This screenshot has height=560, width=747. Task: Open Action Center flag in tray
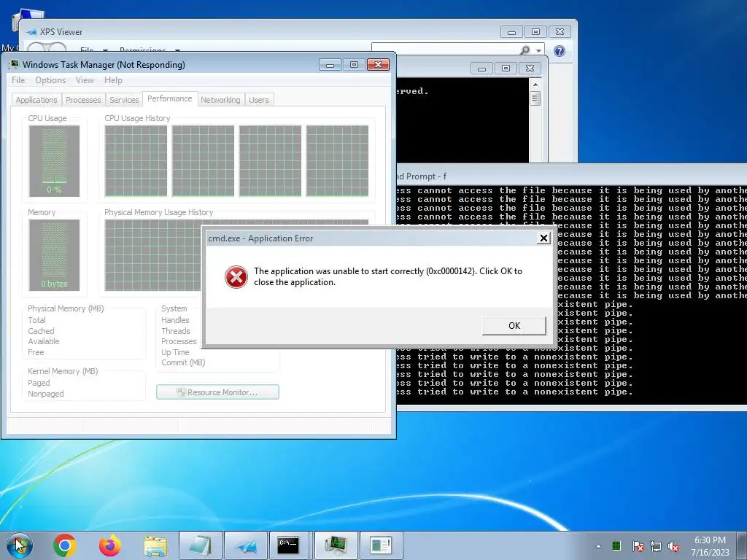pos(638,546)
